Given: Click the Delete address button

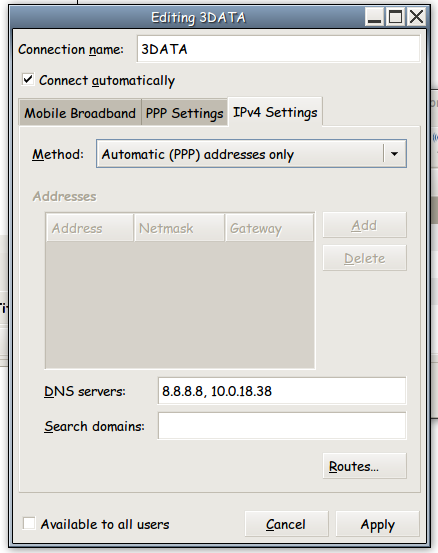Looking at the screenshot, I should point(365,258).
